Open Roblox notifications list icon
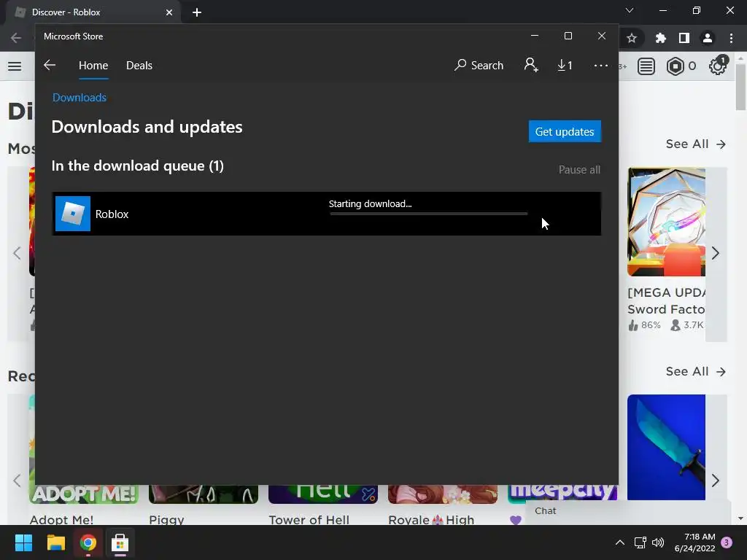This screenshot has width=747, height=560. (x=646, y=66)
